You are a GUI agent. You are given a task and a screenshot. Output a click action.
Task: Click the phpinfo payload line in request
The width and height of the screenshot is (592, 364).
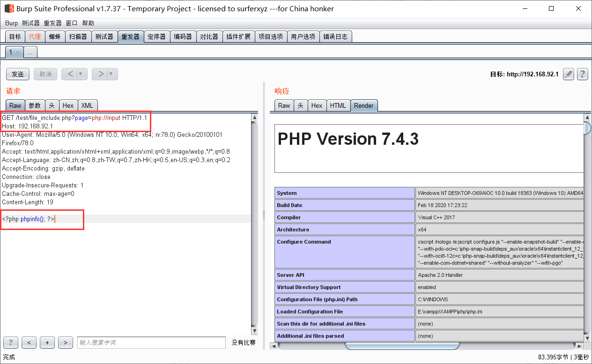pos(29,219)
